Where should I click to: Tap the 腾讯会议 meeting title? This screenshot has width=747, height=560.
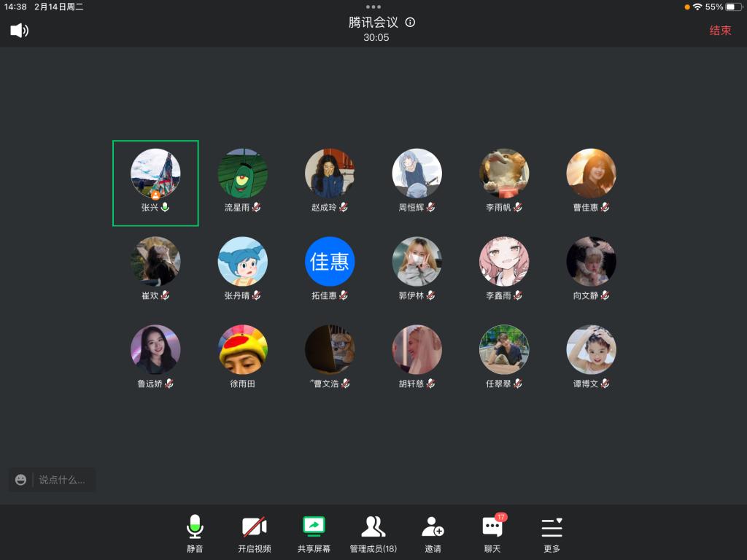(373, 23)
